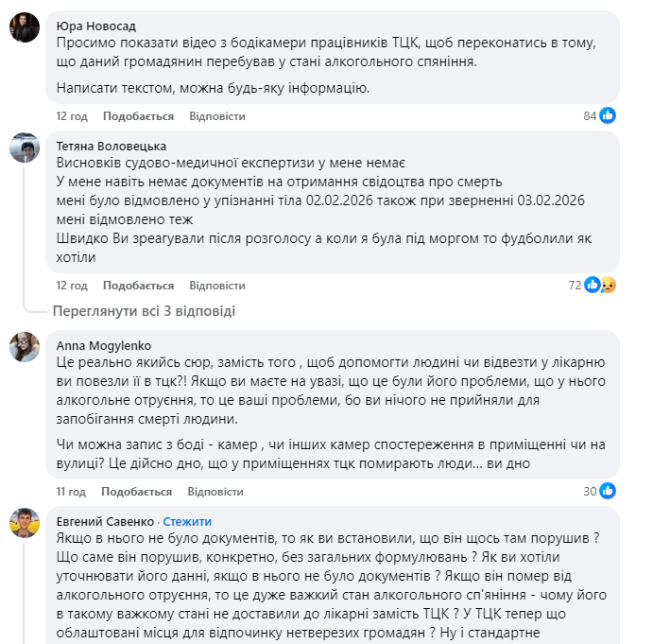The height and width of the screenshot is (644, 653).
Task: Click like reaction icon on Anna Mogylenko's comment
Action: click(x=608, y=491)
